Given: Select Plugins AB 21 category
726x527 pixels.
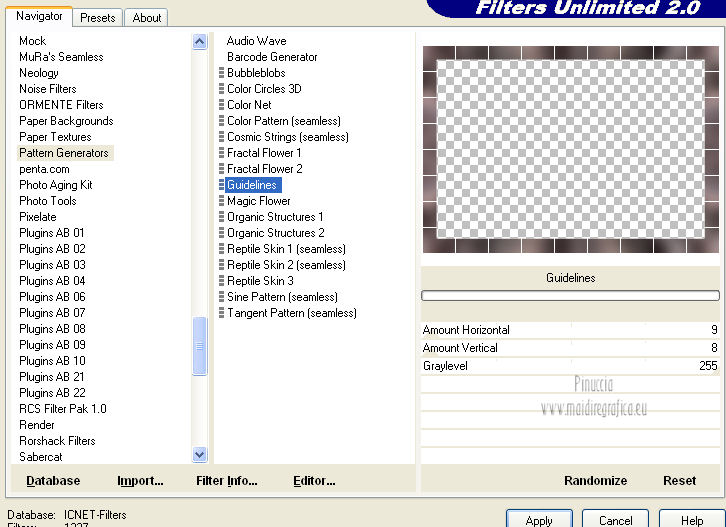Looking at the screenshot, I should click(x=52, y=377).
